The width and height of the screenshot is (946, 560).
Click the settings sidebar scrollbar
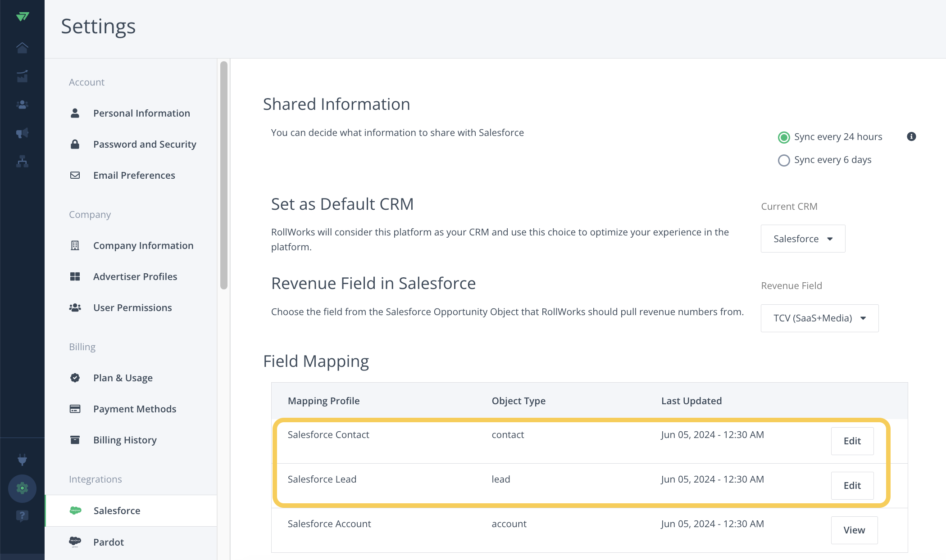click(x=223, y=176)
